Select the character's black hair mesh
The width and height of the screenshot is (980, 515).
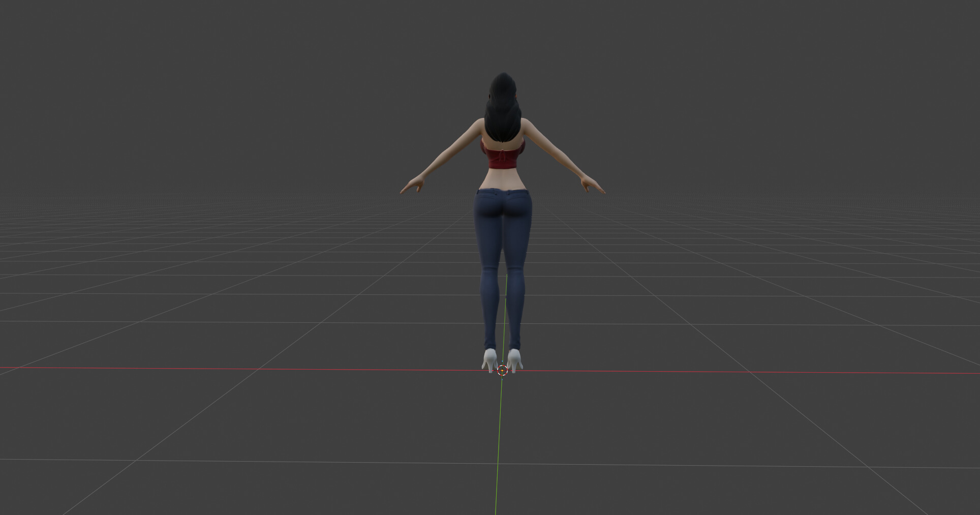[502, 108]
